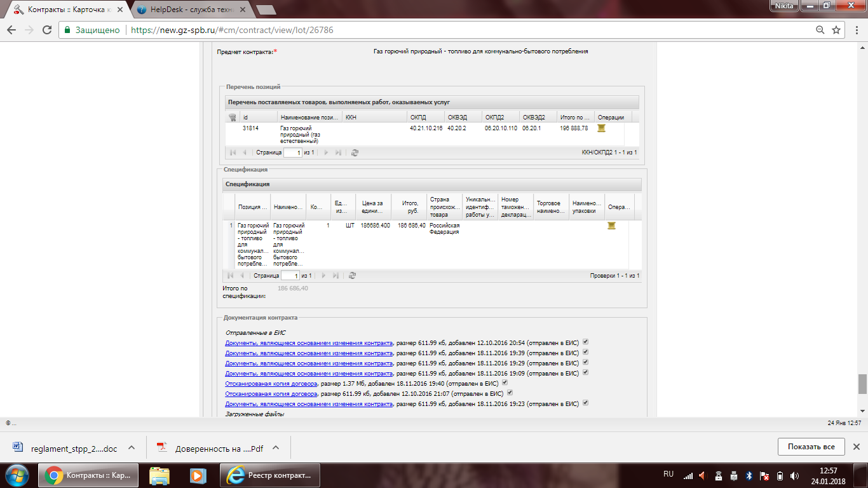Switch to the HelpDesk browser tab
This screenshot has height=488, width=868.
point(191,10)
